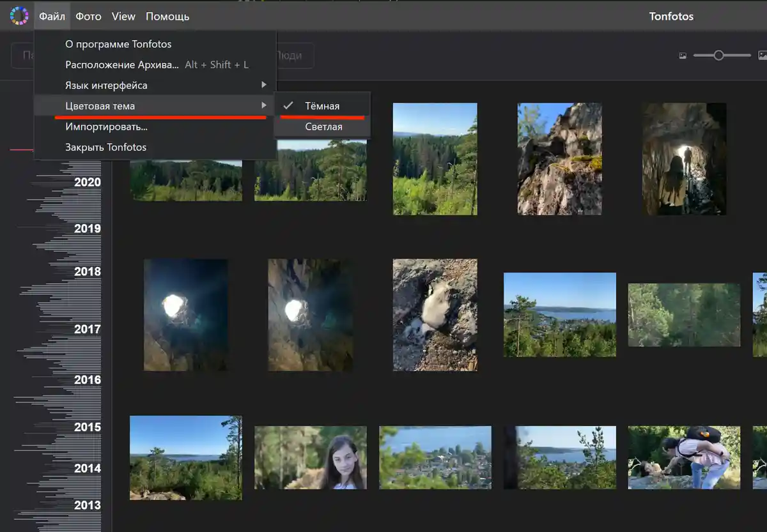Viewport: 767px width, 532px height.
Task: Open the Файл menu
Action: coord(52,16)
